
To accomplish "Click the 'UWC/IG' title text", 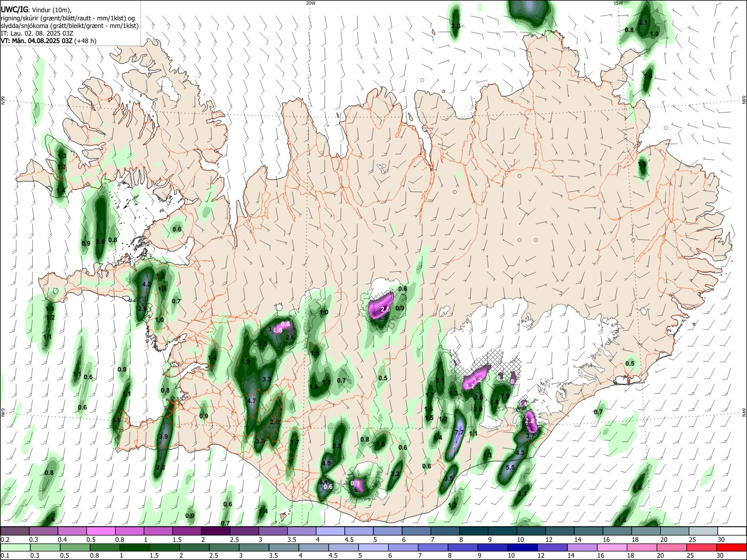I will pos(15,9).
